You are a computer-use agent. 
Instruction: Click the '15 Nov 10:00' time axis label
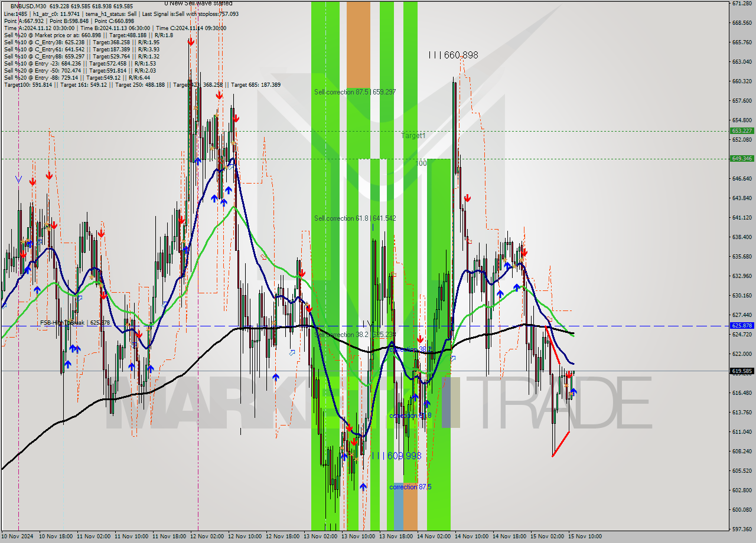(586, 537)
